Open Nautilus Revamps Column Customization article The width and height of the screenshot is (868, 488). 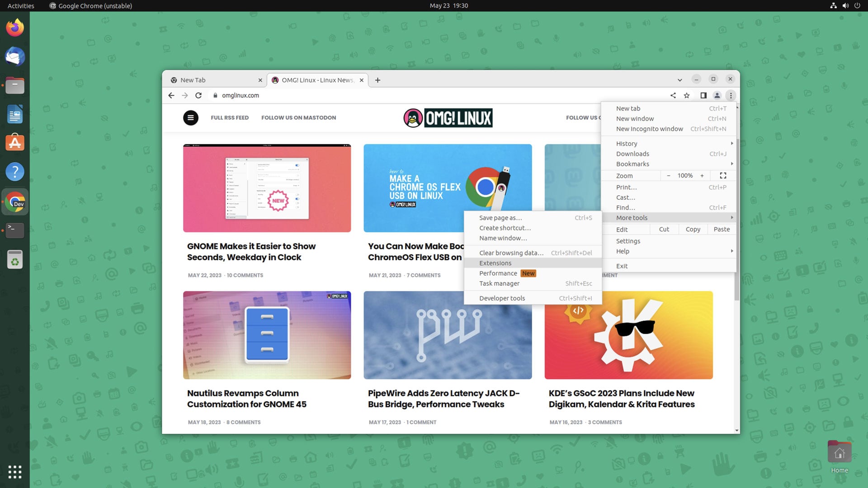[247, 399]
